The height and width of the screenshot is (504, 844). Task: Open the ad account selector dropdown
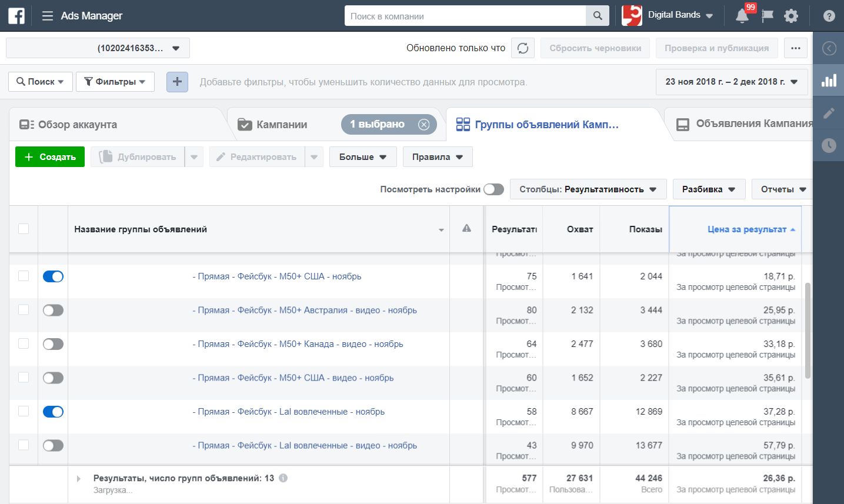[x=98, y=48]
